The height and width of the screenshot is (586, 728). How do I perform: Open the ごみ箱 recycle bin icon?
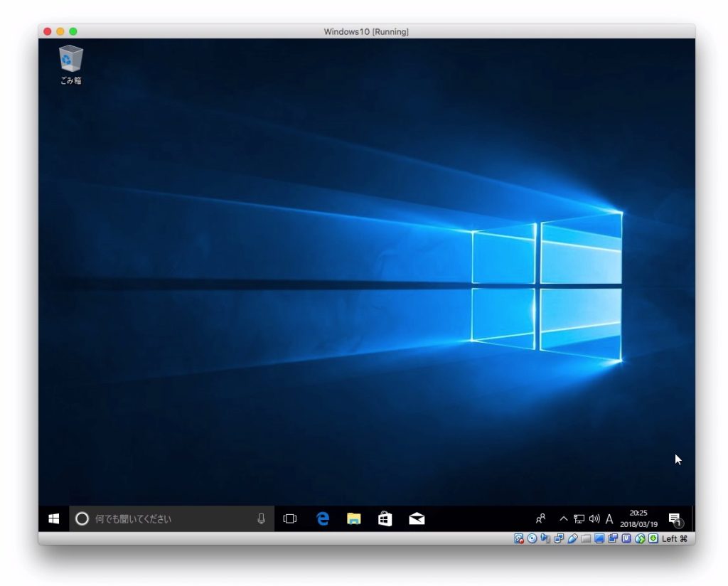coord(70,65)
